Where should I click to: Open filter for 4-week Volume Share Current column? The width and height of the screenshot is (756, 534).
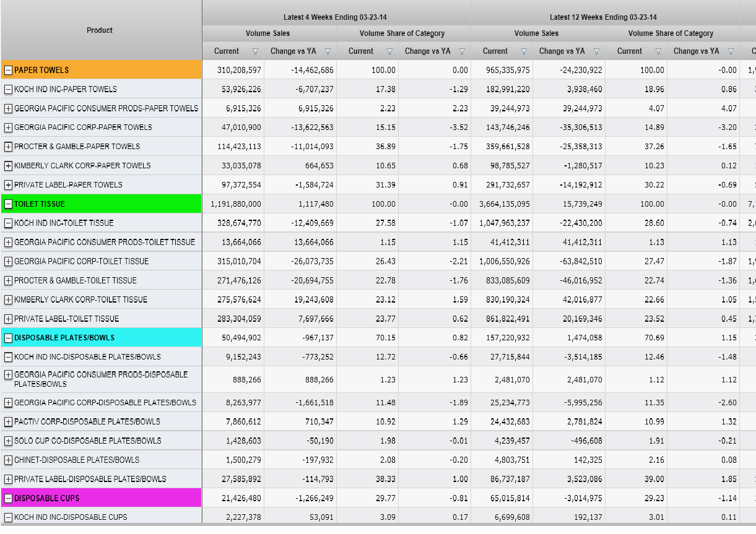(x=389, y=51)
